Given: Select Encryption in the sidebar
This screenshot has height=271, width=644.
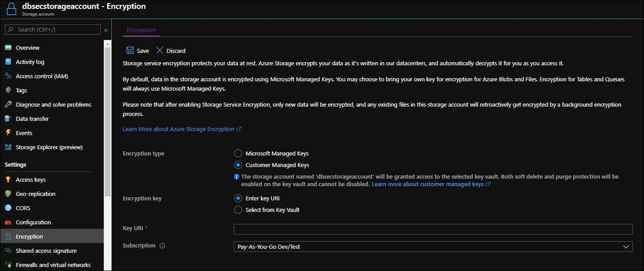Looking at the screenshot, I should [52, 236].
